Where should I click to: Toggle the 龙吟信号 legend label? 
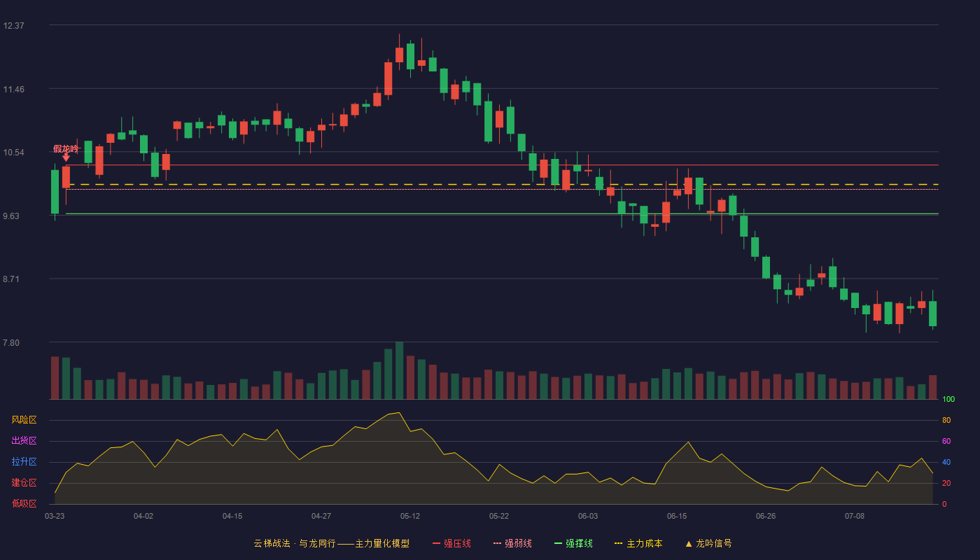coord(713,543)
